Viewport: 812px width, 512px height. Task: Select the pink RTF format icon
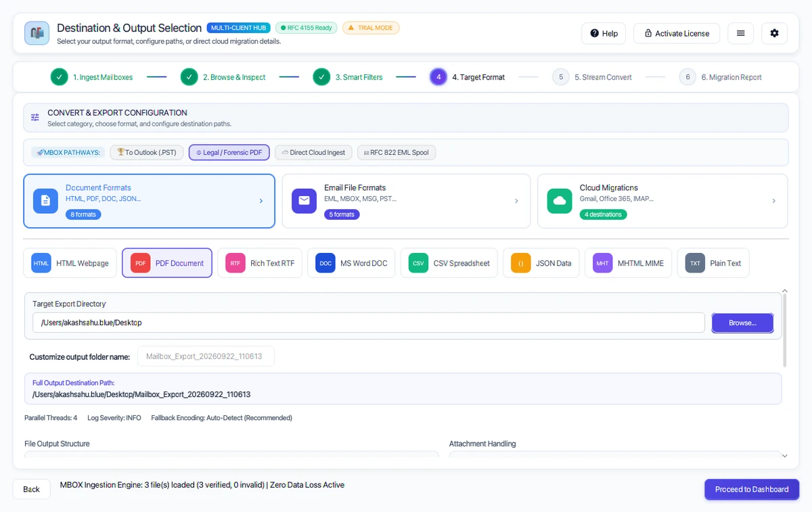(235, 263)
